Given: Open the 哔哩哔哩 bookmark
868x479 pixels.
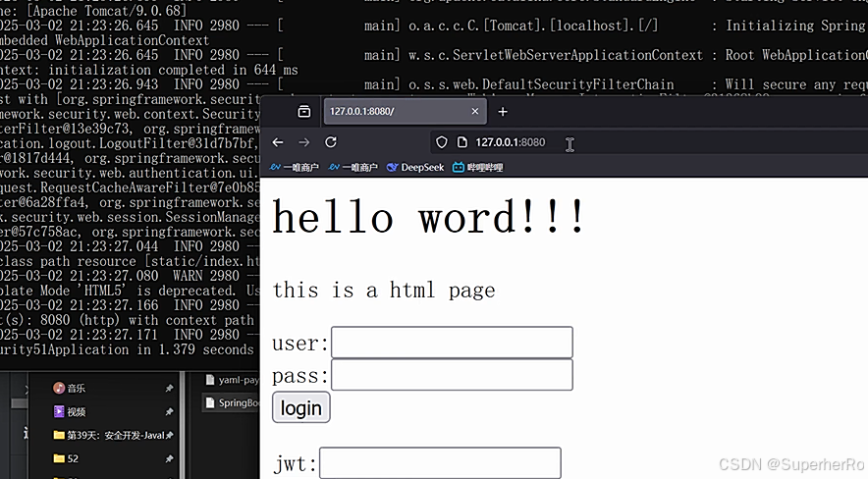Looking at the screenshot, I should tap(478, 167).
